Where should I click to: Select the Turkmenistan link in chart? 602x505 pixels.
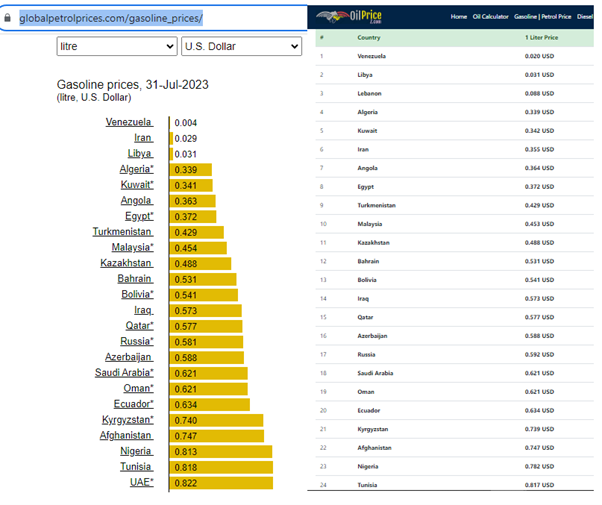pyautogui.click(x=122, y=232)
